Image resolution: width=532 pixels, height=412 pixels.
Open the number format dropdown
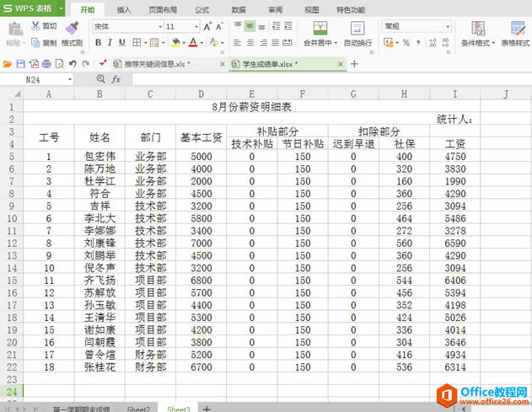[x=448, y=26]
